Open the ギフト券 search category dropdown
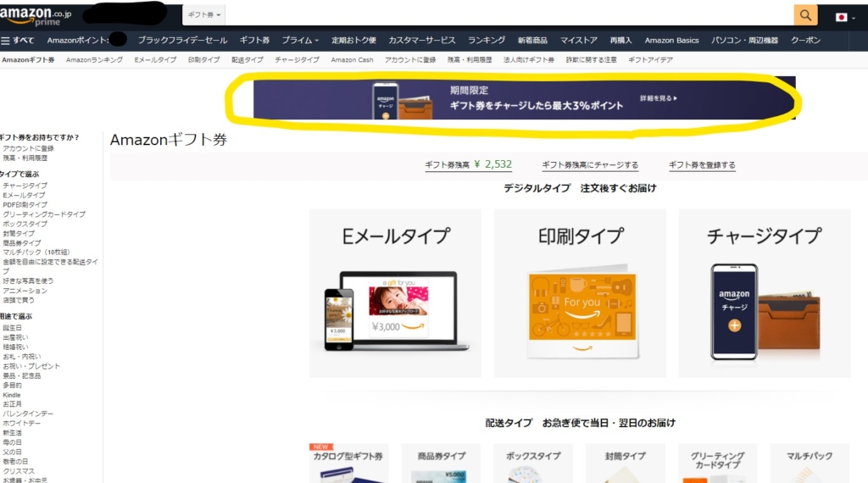This screenshot has width=868, height=483. click(203, 15)
